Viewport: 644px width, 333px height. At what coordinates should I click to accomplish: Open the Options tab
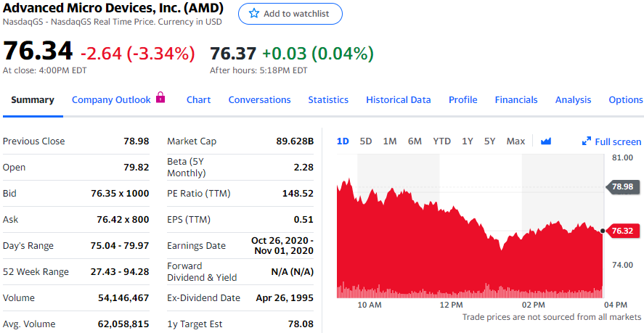tap(625, 100)
